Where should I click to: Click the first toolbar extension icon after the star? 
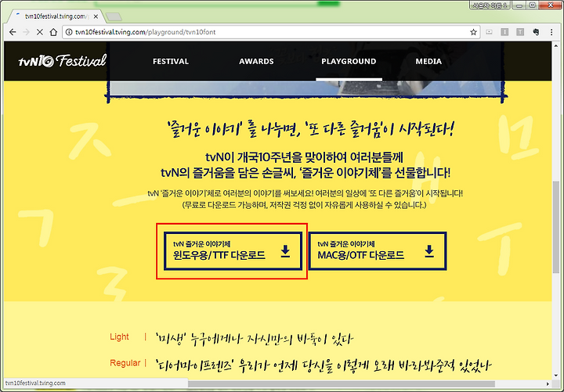tap(489, 32)
